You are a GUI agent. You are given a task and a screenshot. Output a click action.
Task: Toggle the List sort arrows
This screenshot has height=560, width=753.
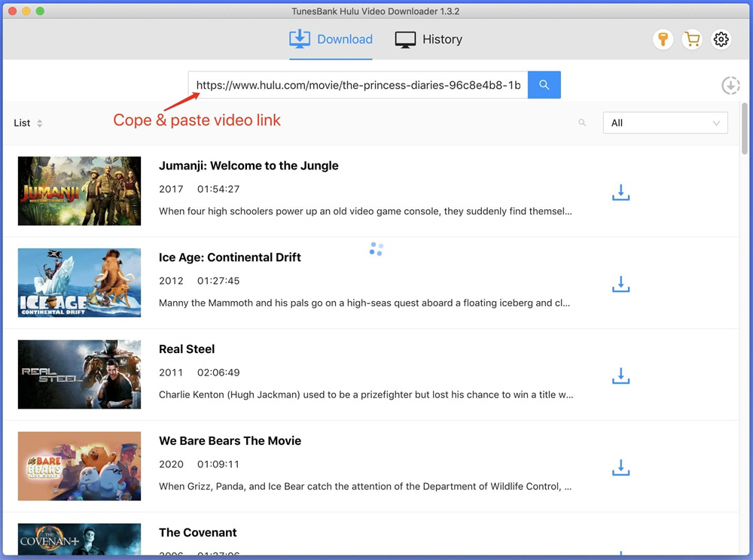[x=39, y=123]
